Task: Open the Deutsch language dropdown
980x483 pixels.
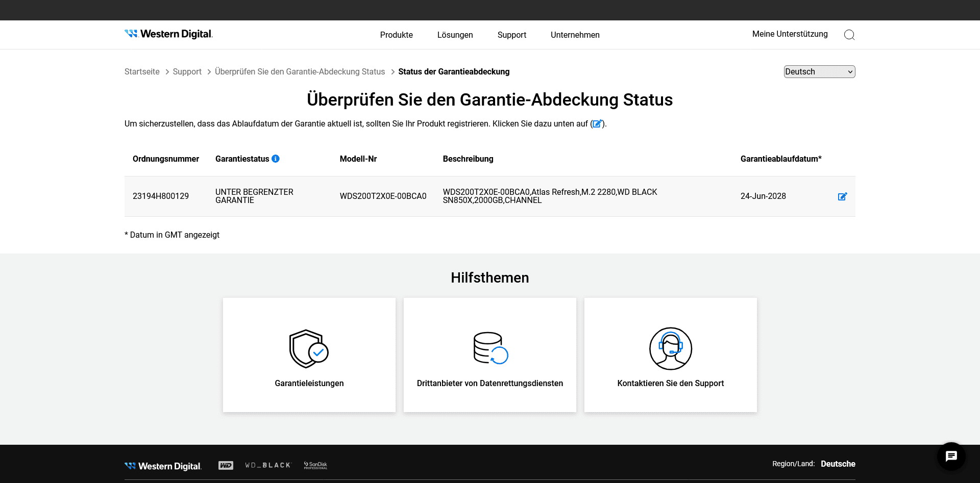Action: click(819, 72)
